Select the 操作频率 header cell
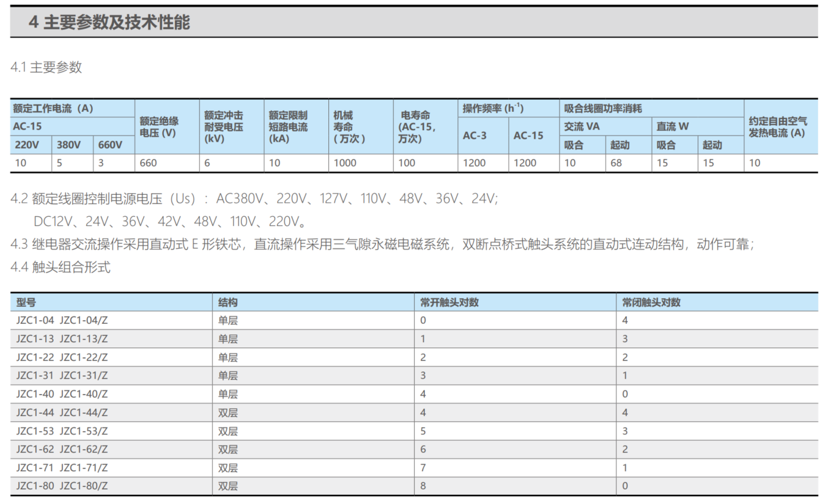Screen dimensions: 831x504 [493, 109]
